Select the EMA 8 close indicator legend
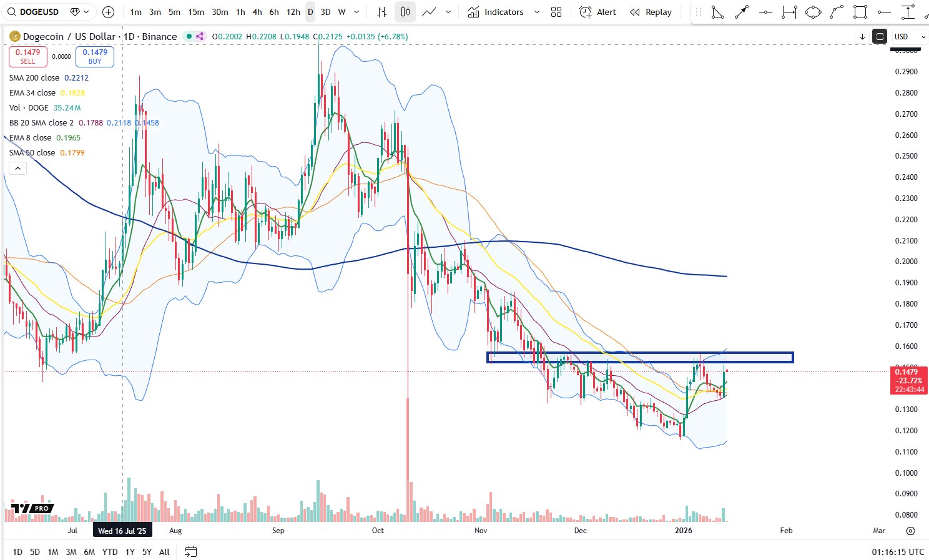This screenshot has height=560, width=929. pyautogui.click(x=31, y=138)
